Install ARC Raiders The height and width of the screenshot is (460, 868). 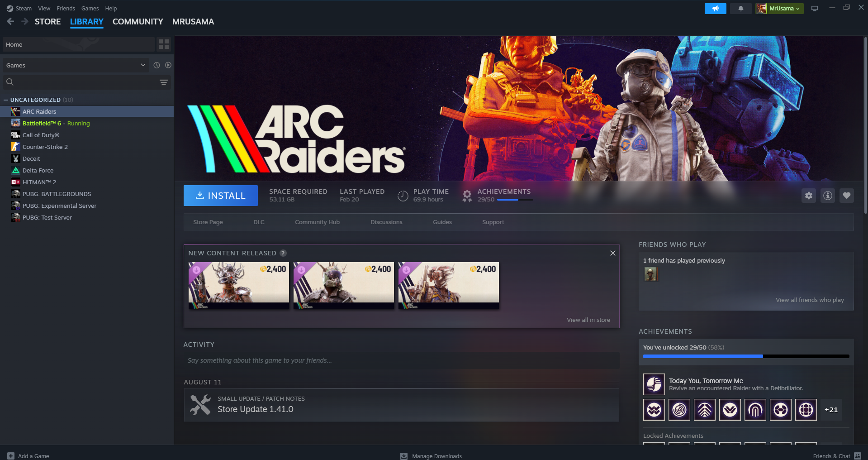coord(221,196)
